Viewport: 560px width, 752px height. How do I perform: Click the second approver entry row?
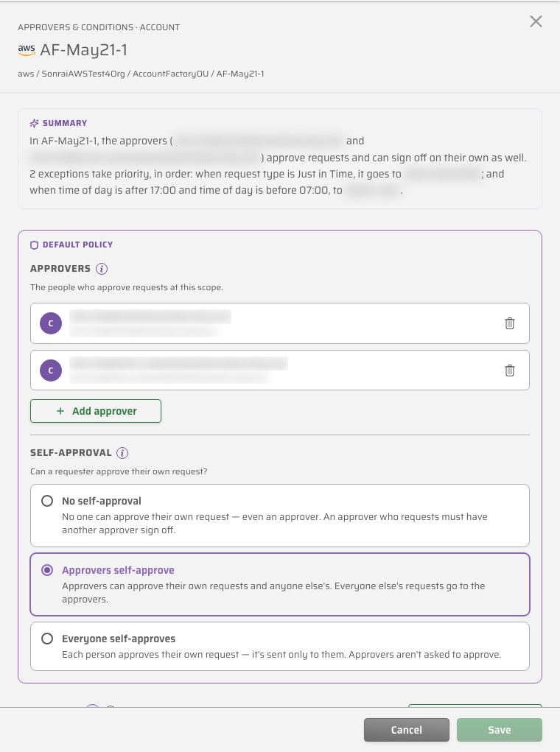[x=280, y=370]
